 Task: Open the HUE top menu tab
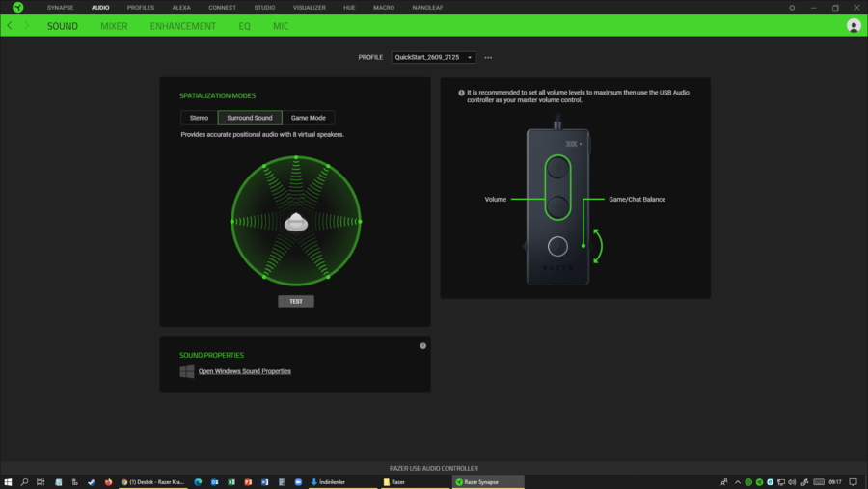click(349, 8)
